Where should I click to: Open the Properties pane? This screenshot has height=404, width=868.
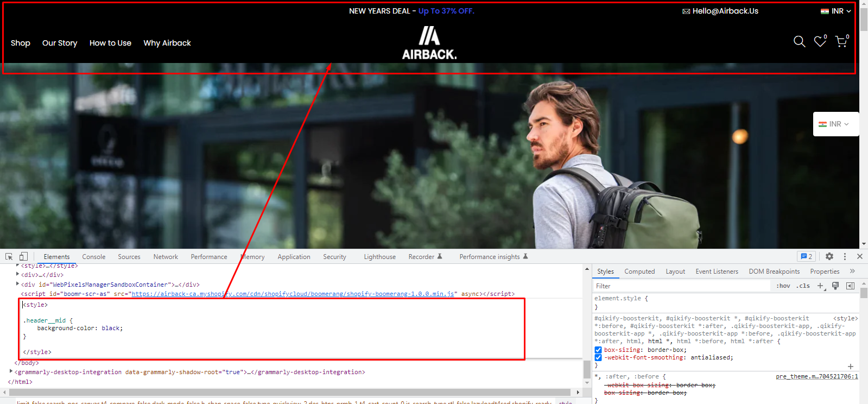(x=825, y=272)
